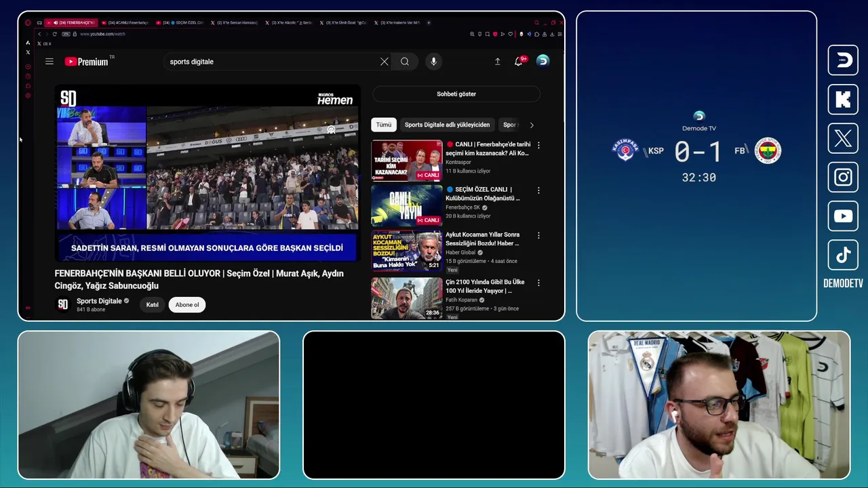Click the X icon in right overlay
Image resolution: width=868 pixels, height=488 pixels.
click(x=843, y=139)
